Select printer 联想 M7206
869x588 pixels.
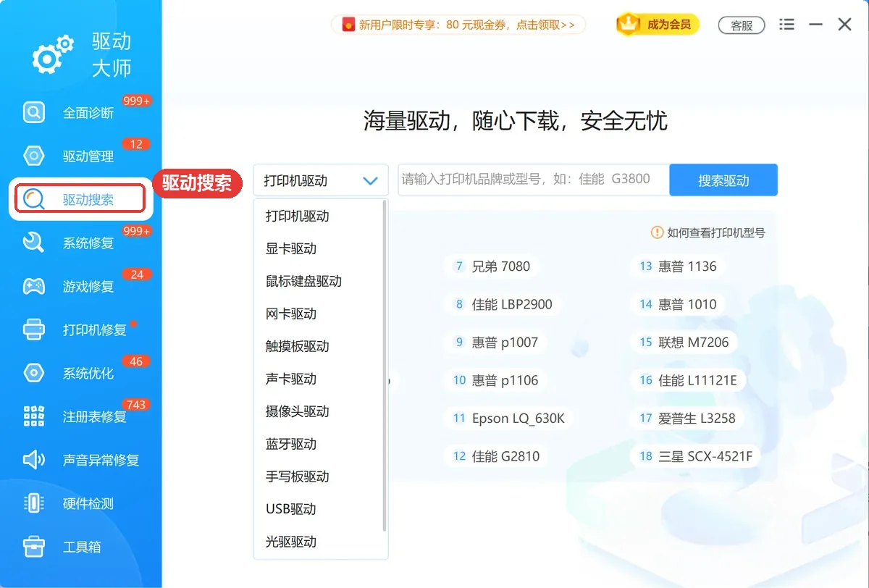pos(685,342)
